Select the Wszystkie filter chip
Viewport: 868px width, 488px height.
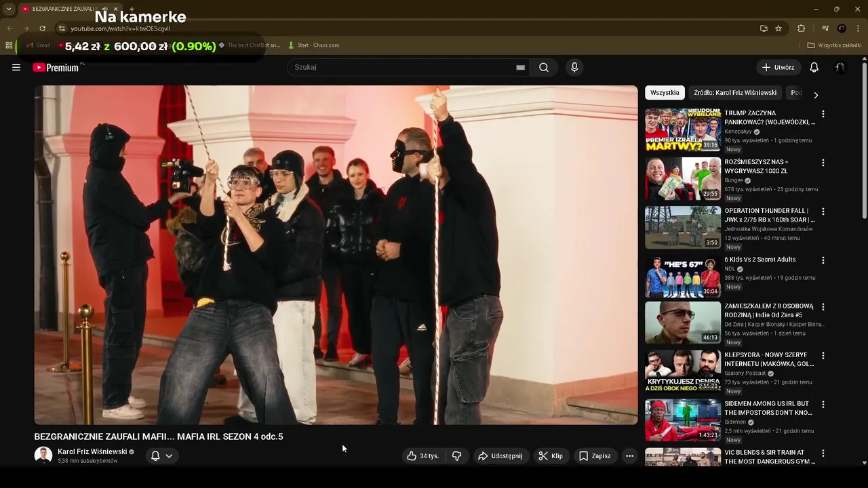[665, 93]
